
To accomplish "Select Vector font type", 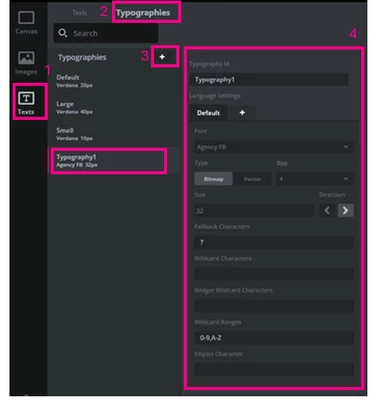I will coord(252,179).
